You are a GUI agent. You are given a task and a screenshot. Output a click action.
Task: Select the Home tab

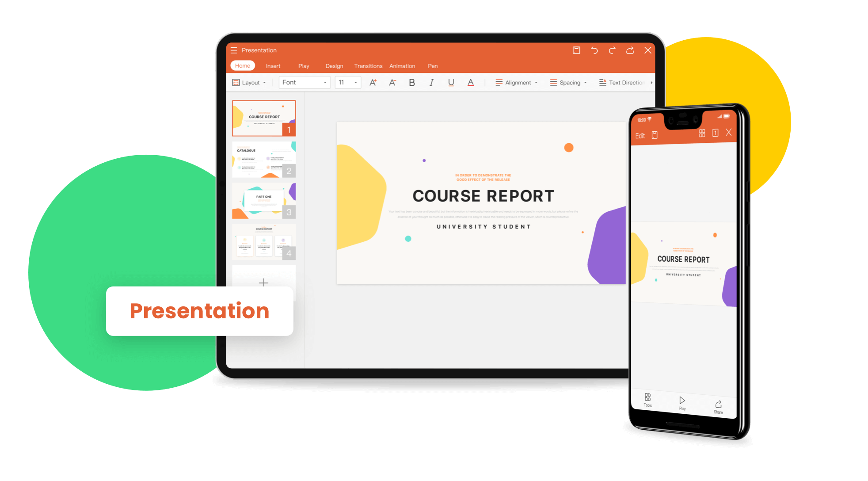[242, 66]
